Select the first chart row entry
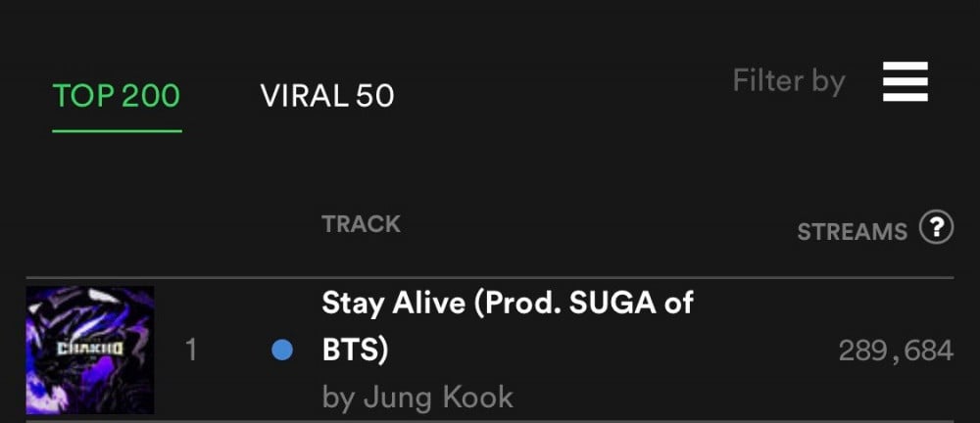 [x=490, y=350]
